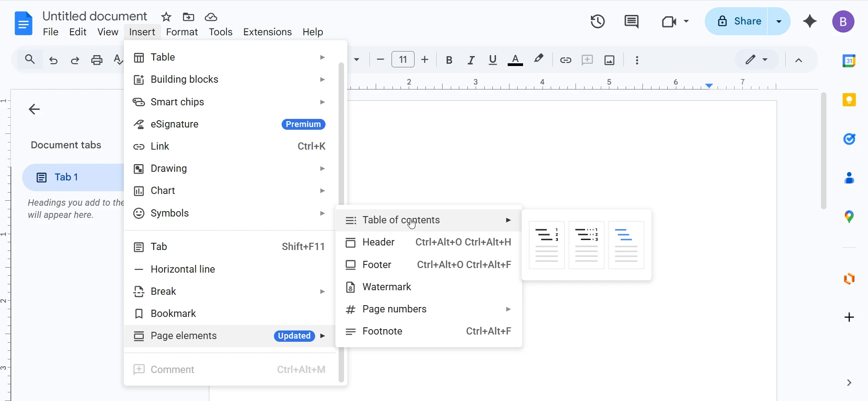
Task: Open Google Tasks side panel icon
Action: [x=849, y=139]
